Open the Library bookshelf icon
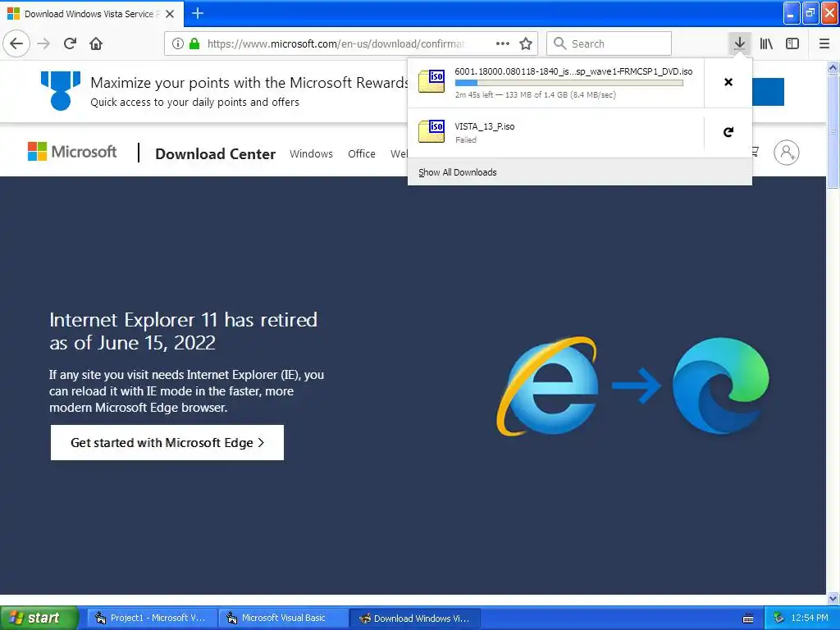Image resolution: width=840 pixels, height=630 pixels. click(766, 43)
